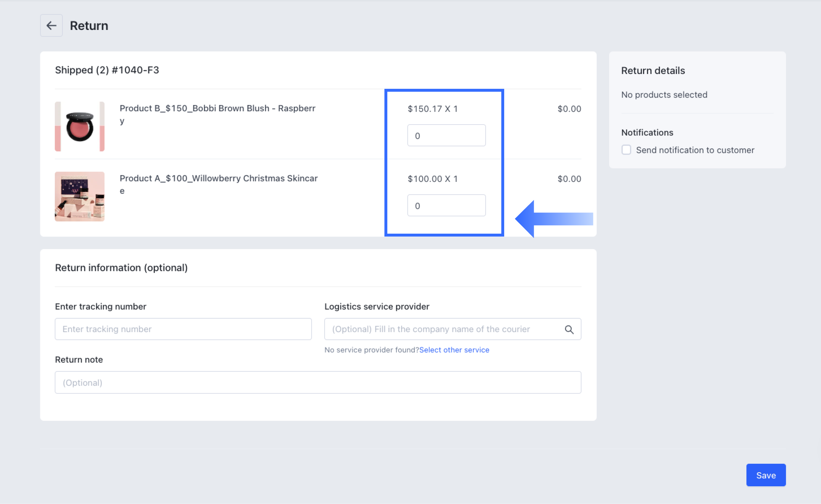Viewport: 821px width, 504px height.
Task: Select the return quantity field for Product B
Action: click(447, 135)
